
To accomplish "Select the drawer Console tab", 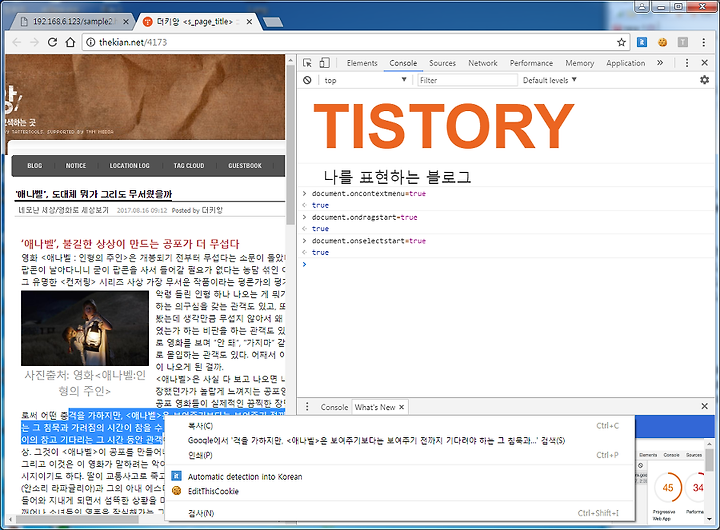I will pyautogui.click(x=334, y=407).
